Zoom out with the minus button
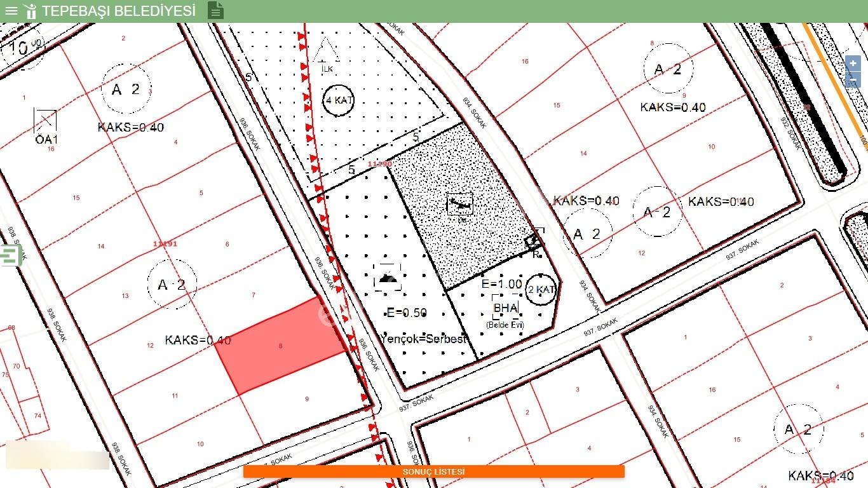 coord(853,80)
